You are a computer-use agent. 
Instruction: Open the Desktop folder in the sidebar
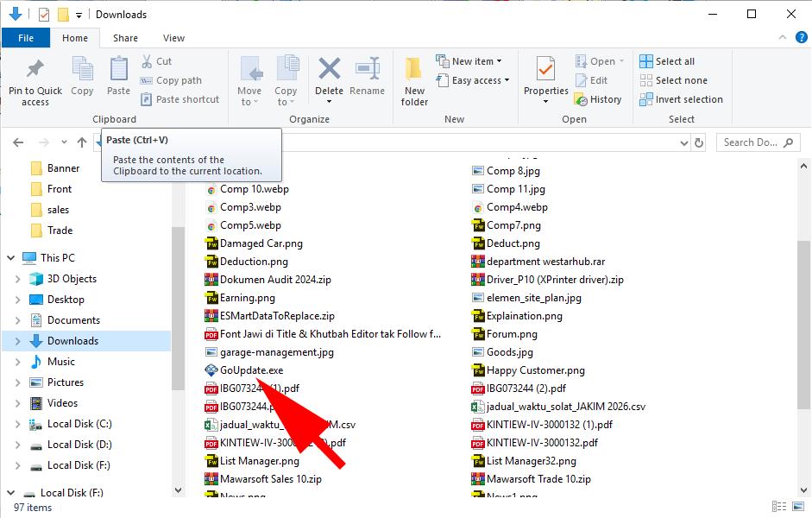click(66, 300)
